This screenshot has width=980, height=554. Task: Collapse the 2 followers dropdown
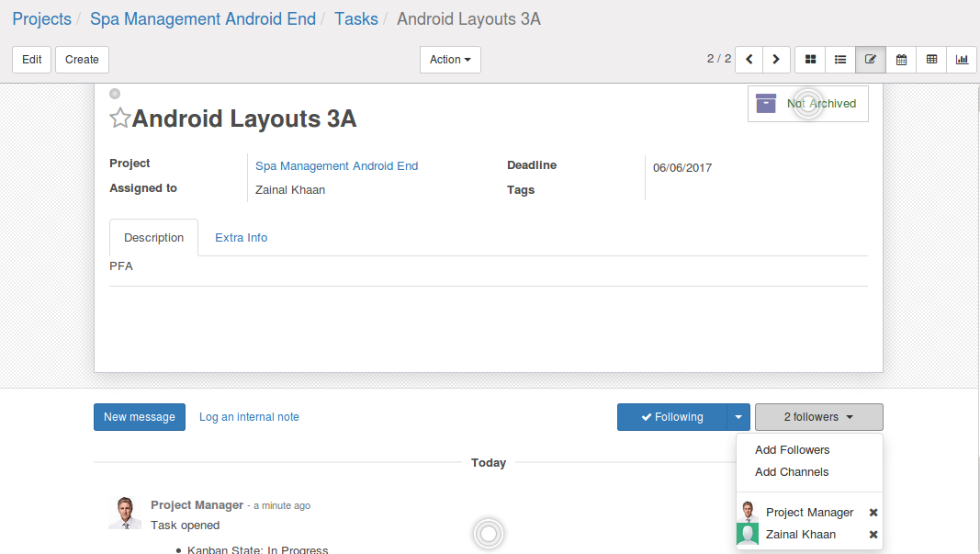point(818,417)
